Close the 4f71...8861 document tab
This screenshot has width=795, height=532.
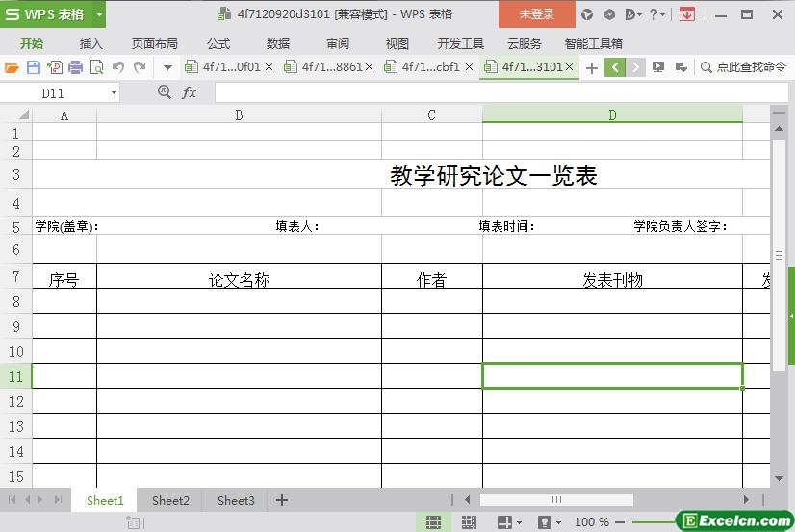point(370,67)
